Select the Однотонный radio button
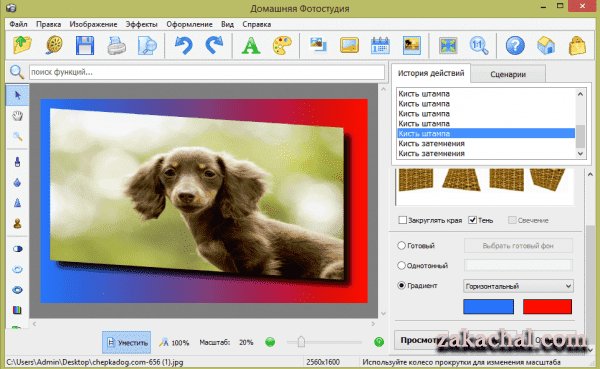600x369 pixels. tap(401, 265)
